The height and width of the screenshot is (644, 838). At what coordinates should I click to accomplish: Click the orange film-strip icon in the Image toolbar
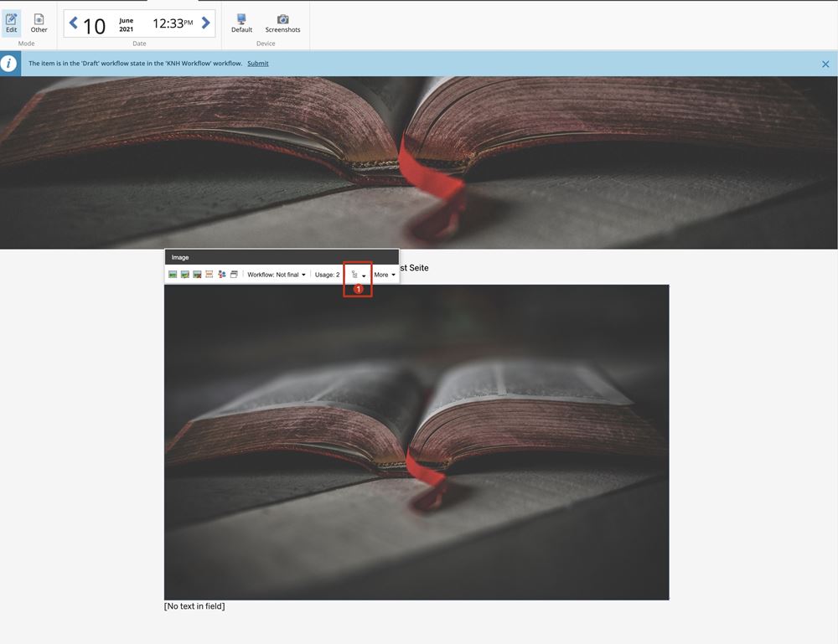[209, 275]
